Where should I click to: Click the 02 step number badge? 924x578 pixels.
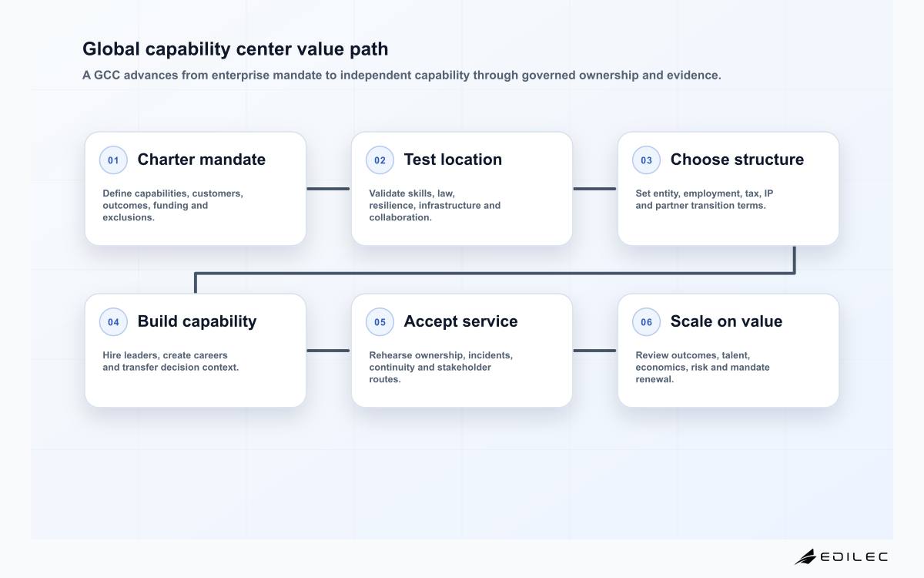point(380,160)
